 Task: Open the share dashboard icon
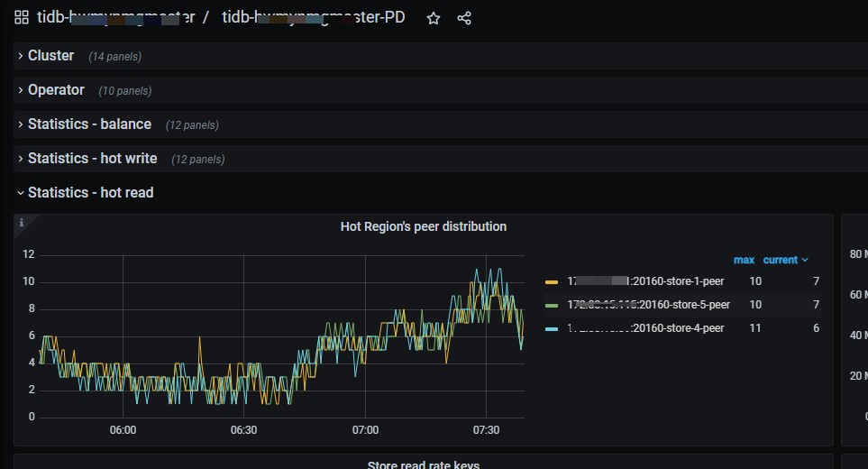464,18
